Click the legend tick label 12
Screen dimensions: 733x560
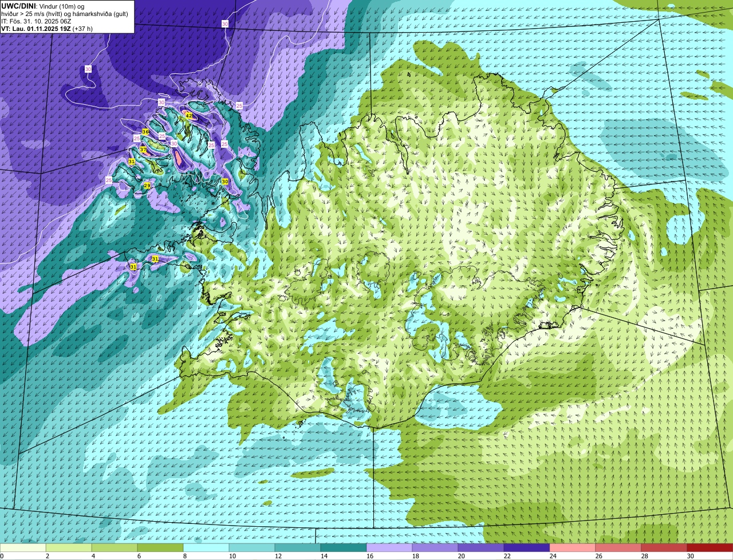click(277, 556)
